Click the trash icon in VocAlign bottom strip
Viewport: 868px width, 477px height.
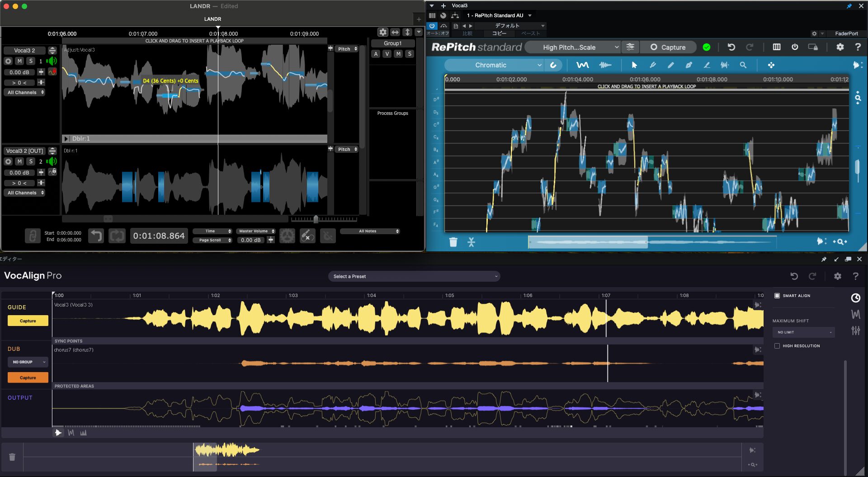12,457
